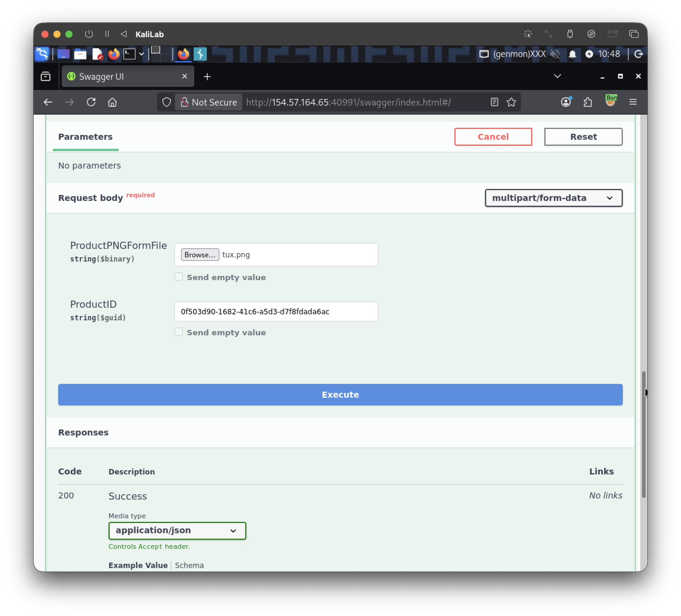This screenshot has width=681, height=616.
Task: Expand the list all tabs chevron
Action: pos(558,76)
